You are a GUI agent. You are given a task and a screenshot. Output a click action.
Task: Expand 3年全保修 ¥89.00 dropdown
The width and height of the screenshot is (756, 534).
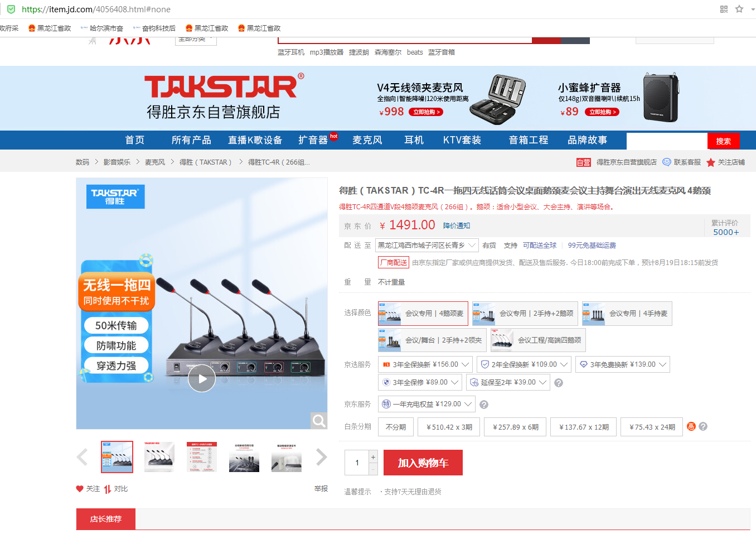[420, 382]
